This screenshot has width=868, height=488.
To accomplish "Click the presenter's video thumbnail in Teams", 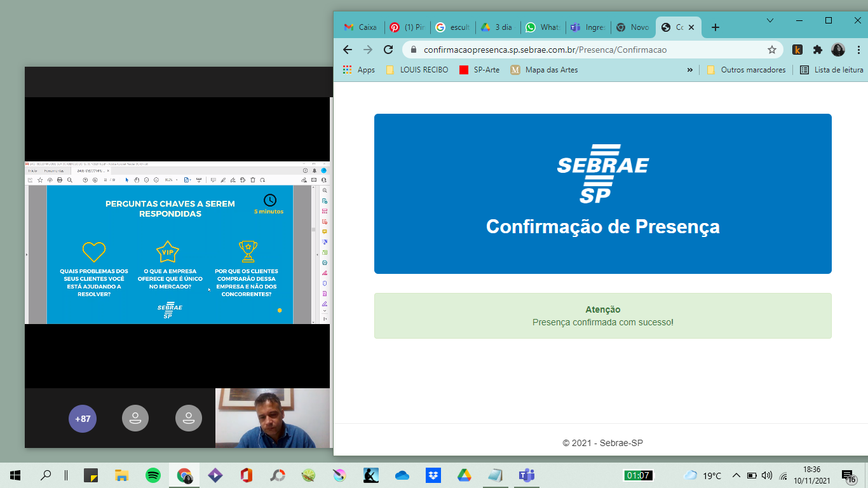I will click(x=273, y=418).
